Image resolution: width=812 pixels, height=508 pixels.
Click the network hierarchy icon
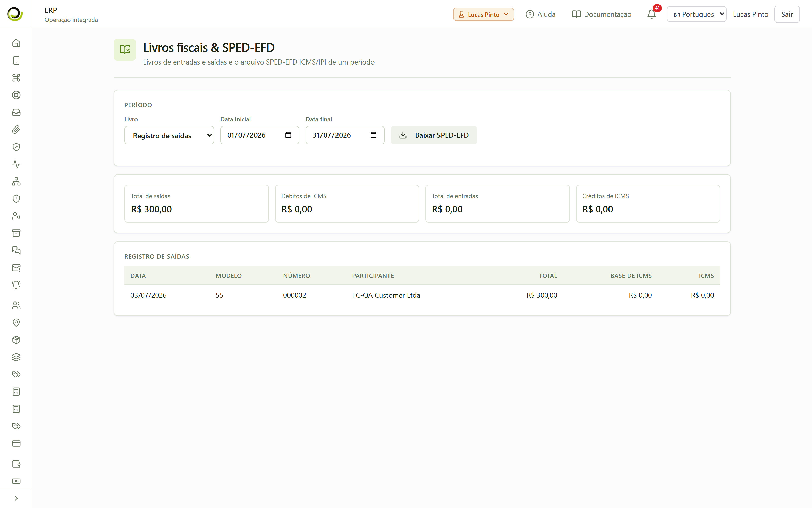[16, 181]
